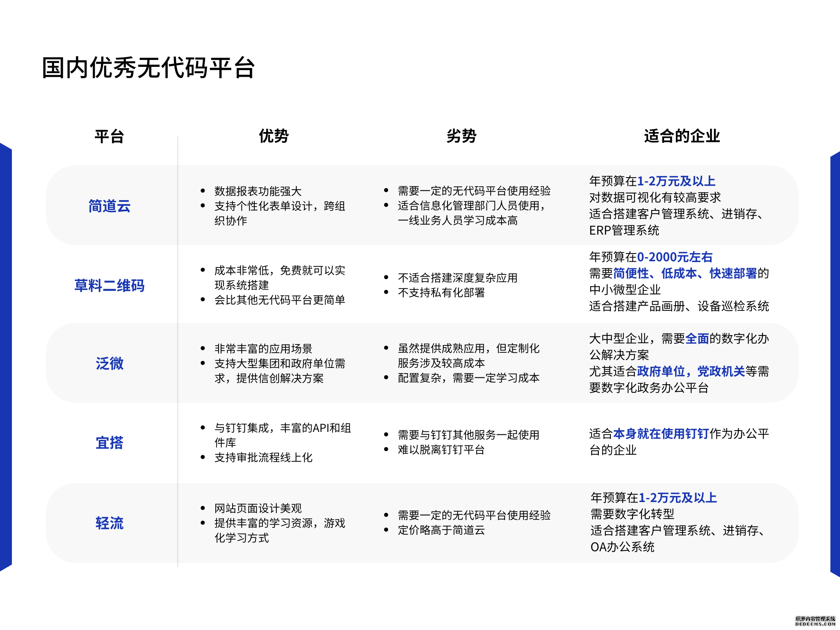Click the text 需要与钉钉其他服务一起使用
Screen dimensions: 840x630
pos(468,435)
